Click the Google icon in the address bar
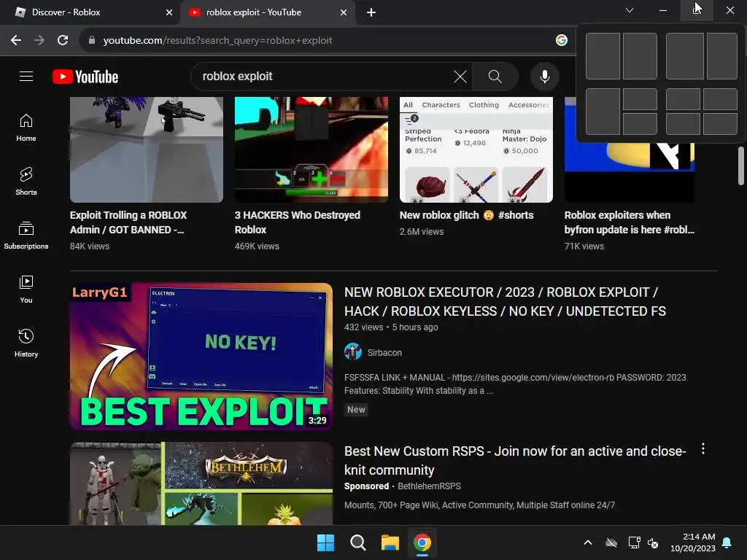 pyautogui.click(x=561, y=41)
